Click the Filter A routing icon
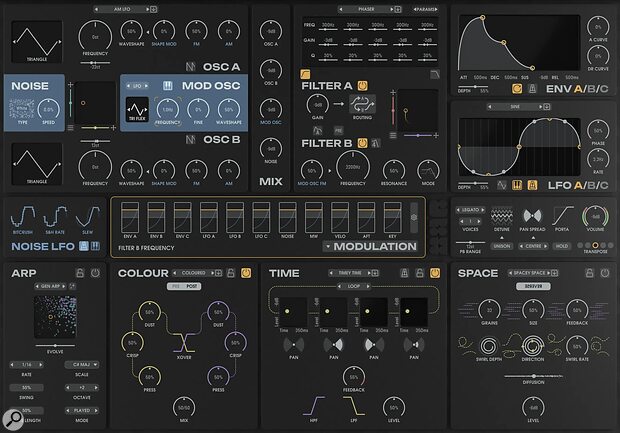This screenshot has height=433, width=620. (x=362, y=105)
